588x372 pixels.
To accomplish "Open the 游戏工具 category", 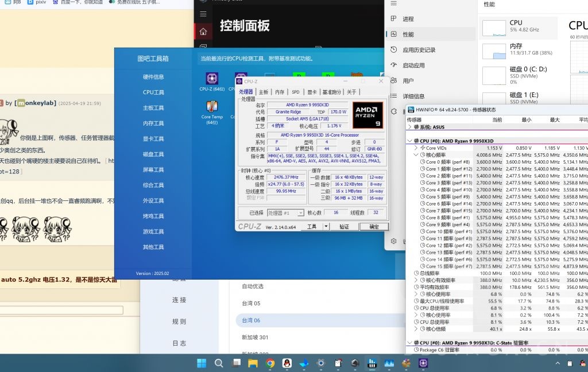I will (x=153, y=232).
